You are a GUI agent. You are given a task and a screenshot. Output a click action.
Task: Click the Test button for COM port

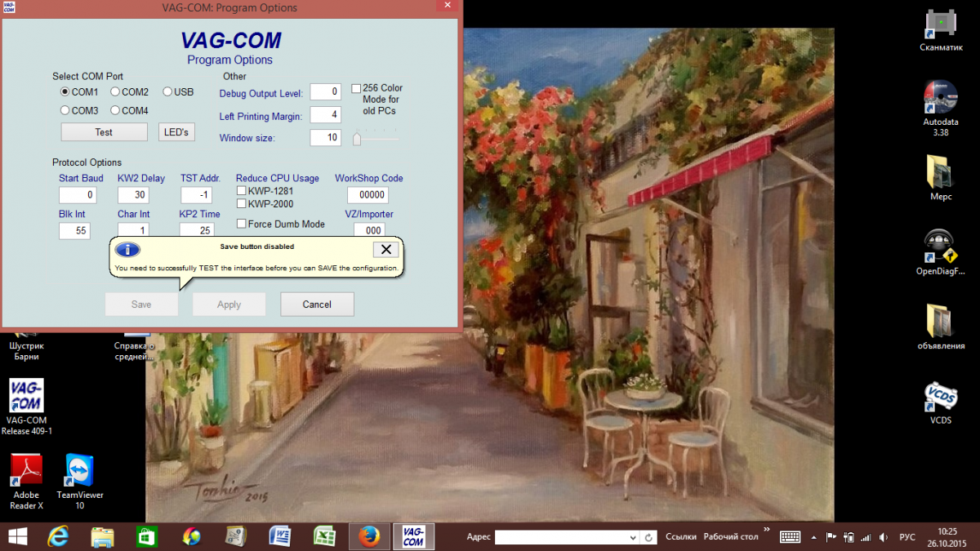104,132
